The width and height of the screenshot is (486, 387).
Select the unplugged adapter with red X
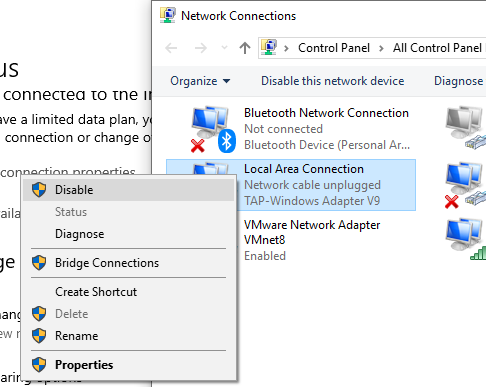tap(465, 185)
